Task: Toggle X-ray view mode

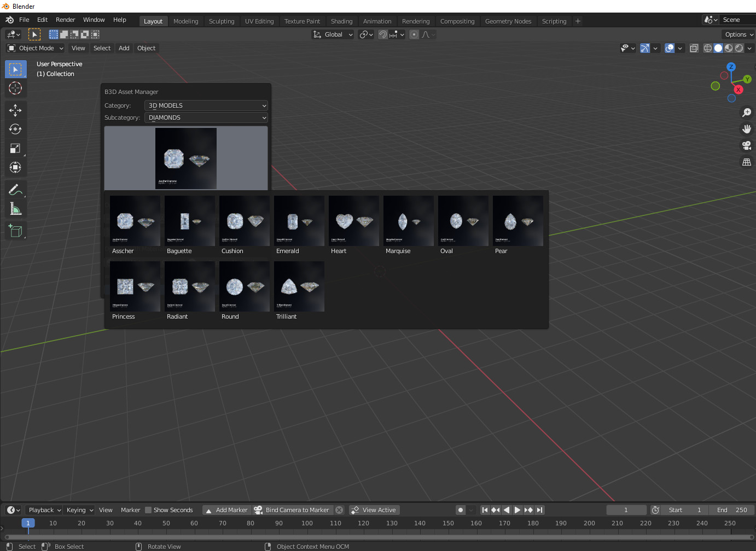Action: click(694, 48)
